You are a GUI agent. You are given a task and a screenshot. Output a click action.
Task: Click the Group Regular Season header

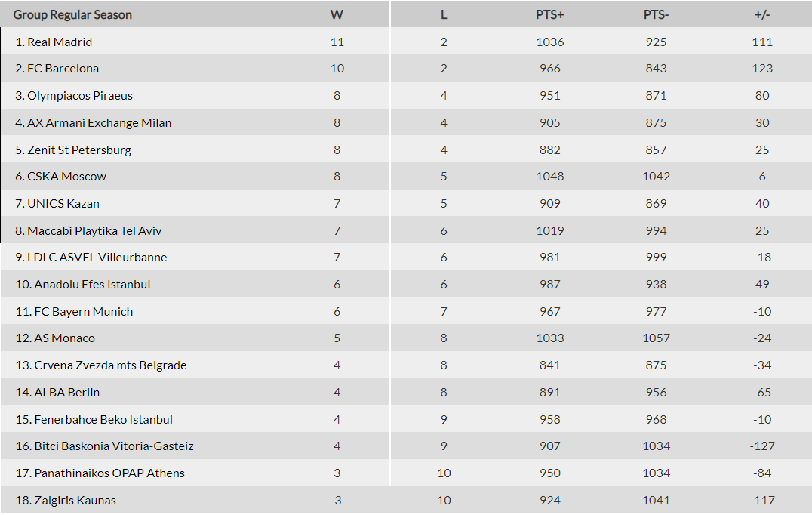tap(72, 14)
